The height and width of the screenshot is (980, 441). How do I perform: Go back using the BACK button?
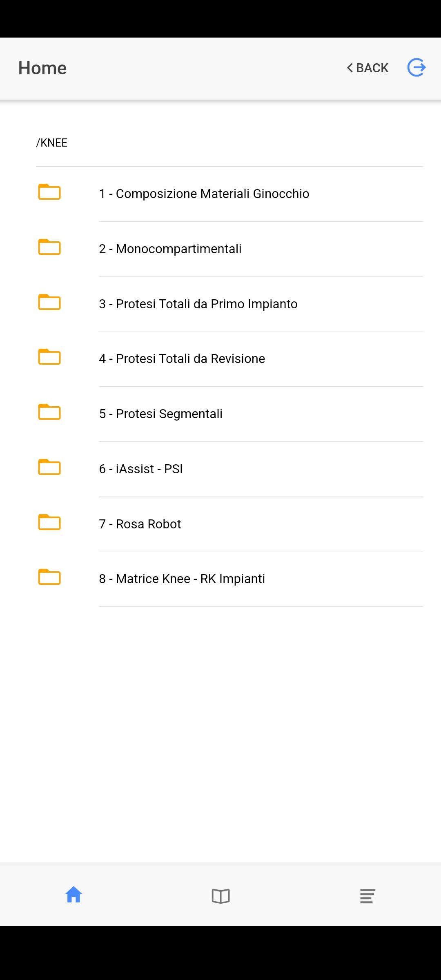(x=367, y=68)
